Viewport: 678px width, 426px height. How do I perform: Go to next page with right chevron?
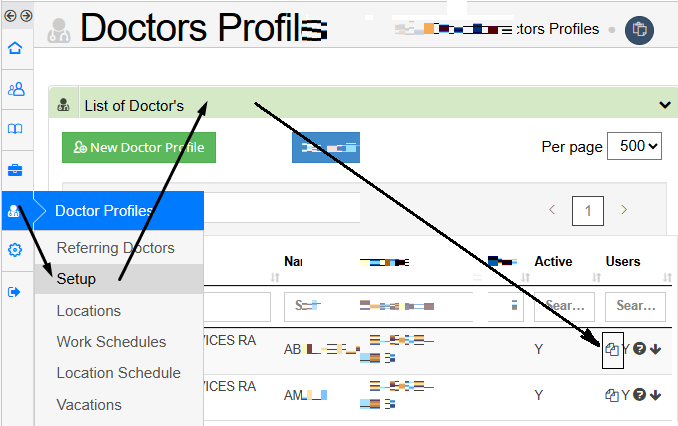pyautogui.click(x=624, y=210)
